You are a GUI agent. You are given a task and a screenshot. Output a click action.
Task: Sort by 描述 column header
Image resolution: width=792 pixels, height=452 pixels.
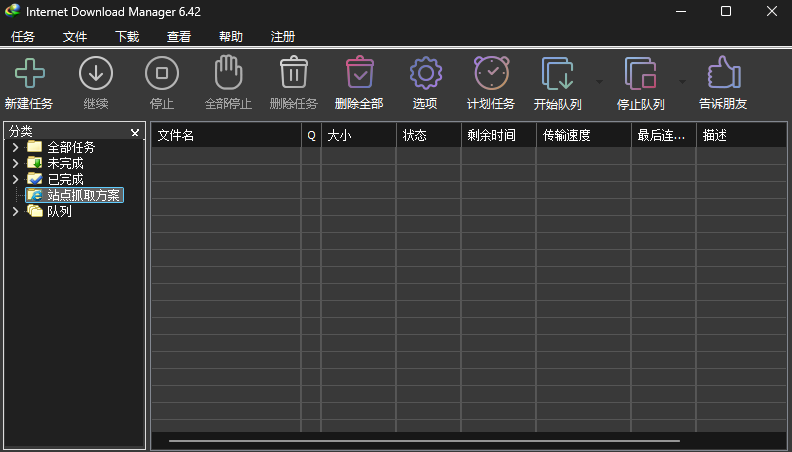click(741, 135)
